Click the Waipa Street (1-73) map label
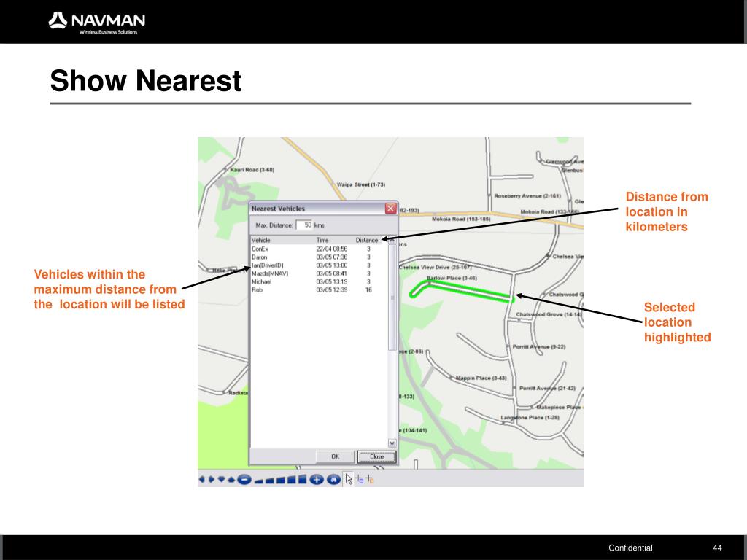 coord(360,184)
